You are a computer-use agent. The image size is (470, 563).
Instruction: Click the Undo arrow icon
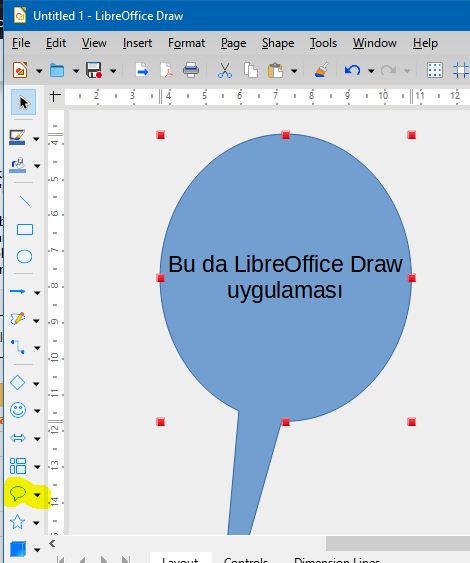(x=352, y=70)
